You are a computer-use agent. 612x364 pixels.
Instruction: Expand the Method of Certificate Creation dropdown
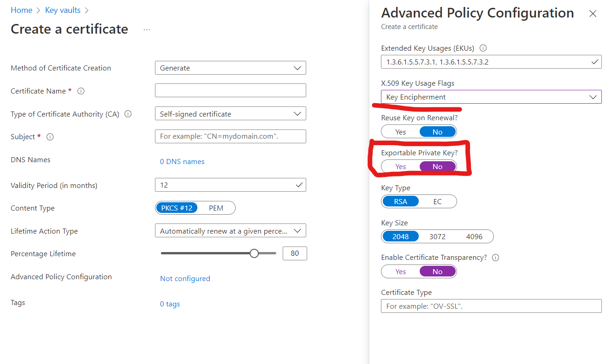(230, 68)
